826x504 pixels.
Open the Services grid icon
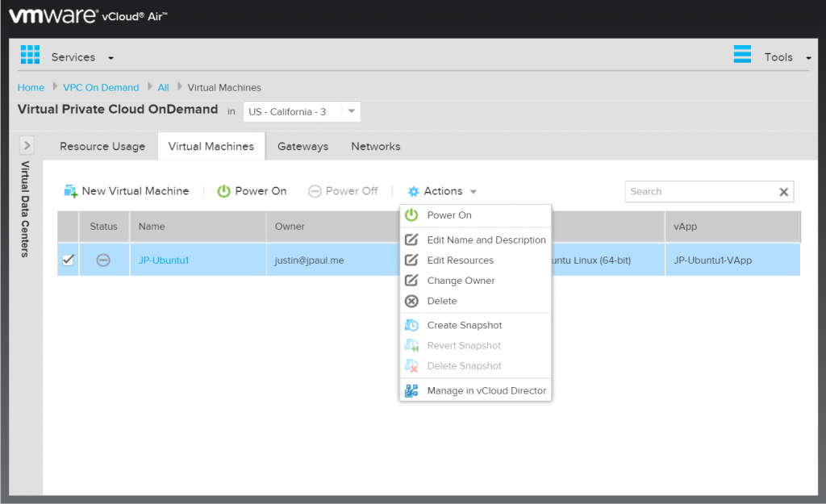point(30,55)
